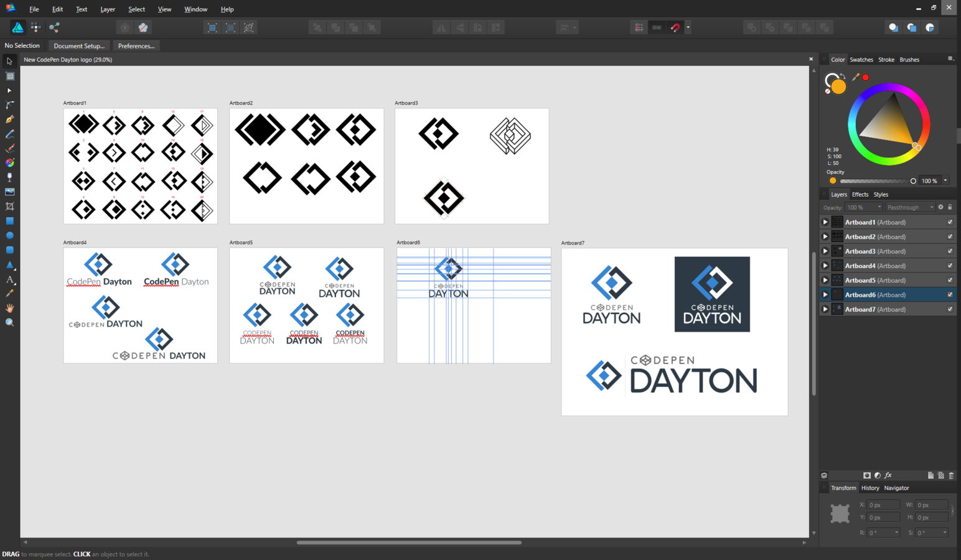Open the color Opacity percent dropdown

(x=945, y=180)
